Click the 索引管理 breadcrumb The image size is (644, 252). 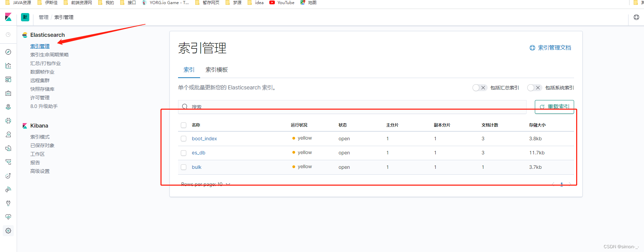click(x=64, y=17)
